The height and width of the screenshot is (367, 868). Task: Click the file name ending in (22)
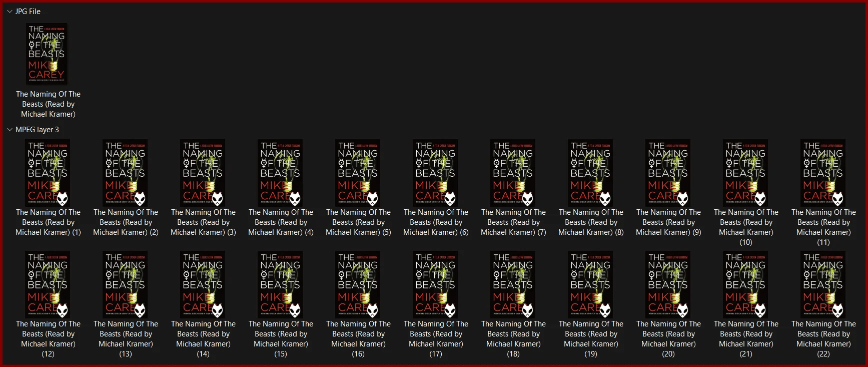click(823, 339)
